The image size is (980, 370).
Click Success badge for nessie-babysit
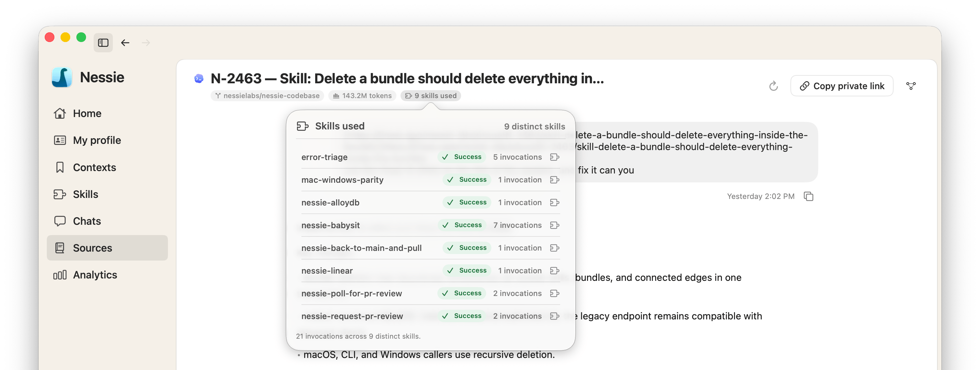(x=462, y=225)
